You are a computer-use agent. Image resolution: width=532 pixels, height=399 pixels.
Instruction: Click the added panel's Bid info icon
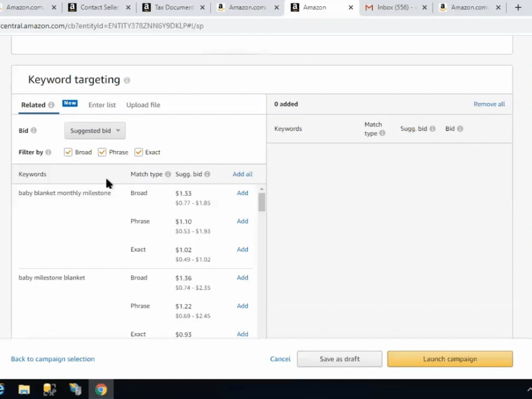coord(460,129)
